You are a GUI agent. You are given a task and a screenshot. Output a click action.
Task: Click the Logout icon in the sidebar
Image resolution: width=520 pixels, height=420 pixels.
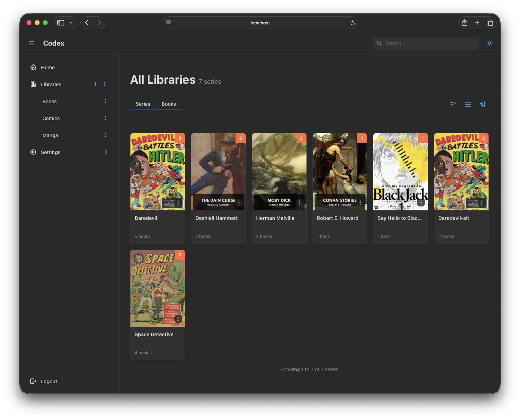coord(33,381)
